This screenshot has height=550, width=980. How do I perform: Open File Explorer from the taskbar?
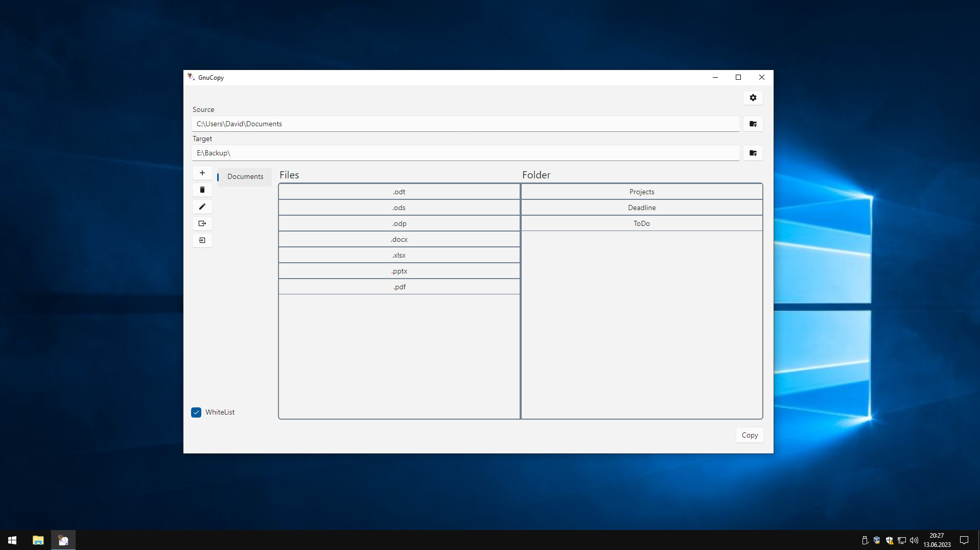tap(38, 540)
